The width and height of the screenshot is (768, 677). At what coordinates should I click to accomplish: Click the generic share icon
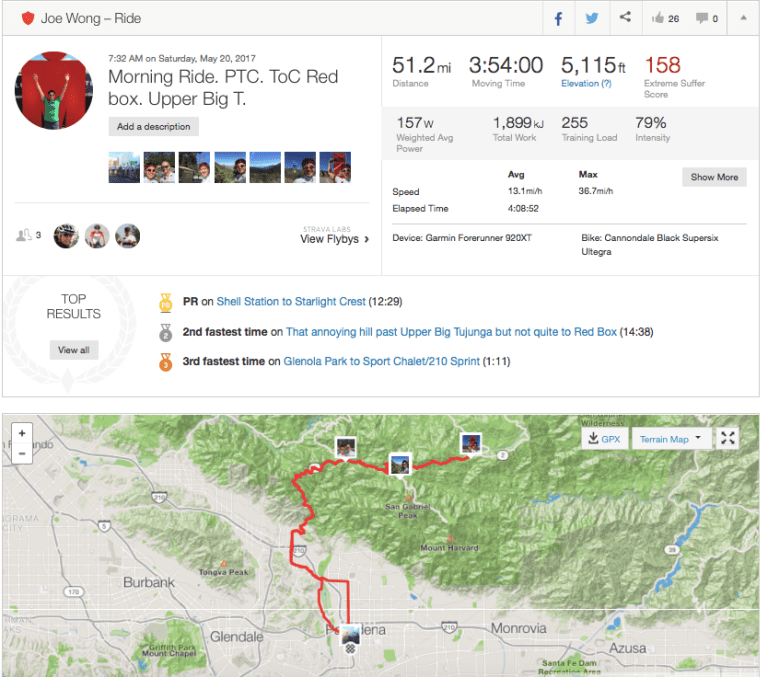click(625, 18)
